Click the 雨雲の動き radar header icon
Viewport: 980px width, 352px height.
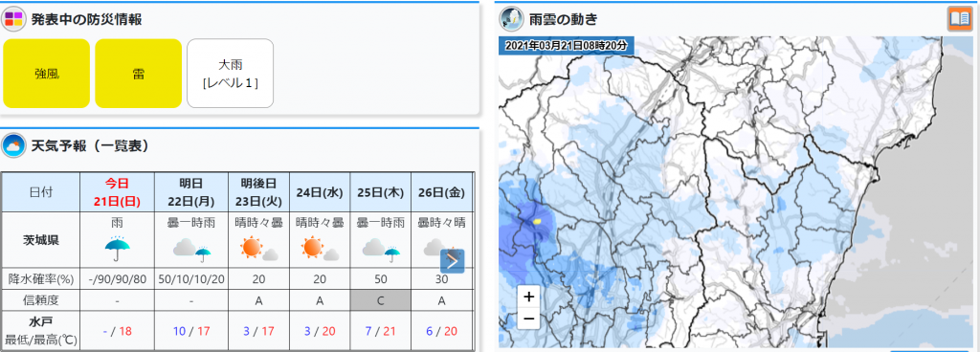511,19
